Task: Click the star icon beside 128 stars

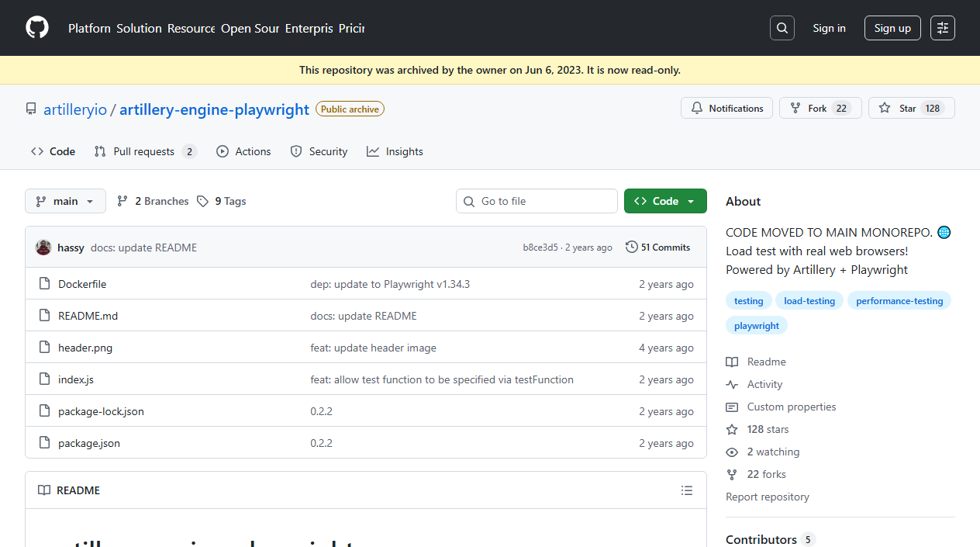Action: 732,429
